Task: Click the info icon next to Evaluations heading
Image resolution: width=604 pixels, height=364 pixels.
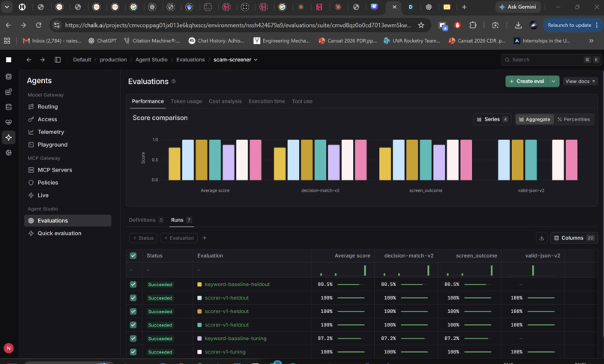Action: tap(173, 82)
